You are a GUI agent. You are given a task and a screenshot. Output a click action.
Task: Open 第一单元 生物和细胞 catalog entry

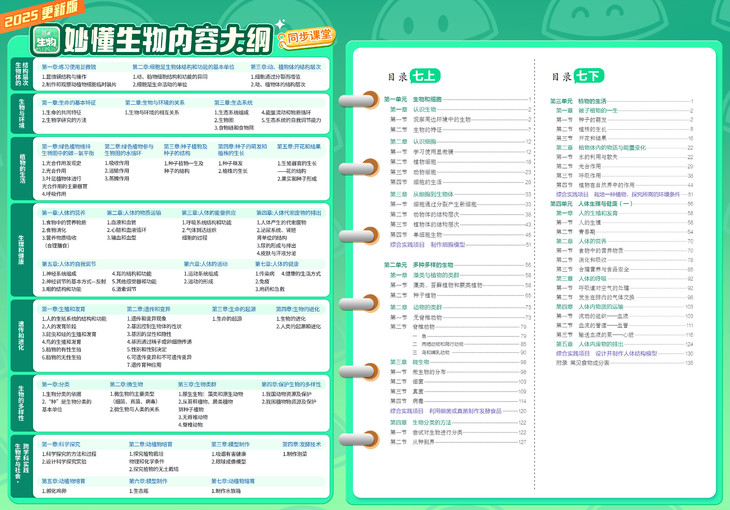tap(457, 99)
